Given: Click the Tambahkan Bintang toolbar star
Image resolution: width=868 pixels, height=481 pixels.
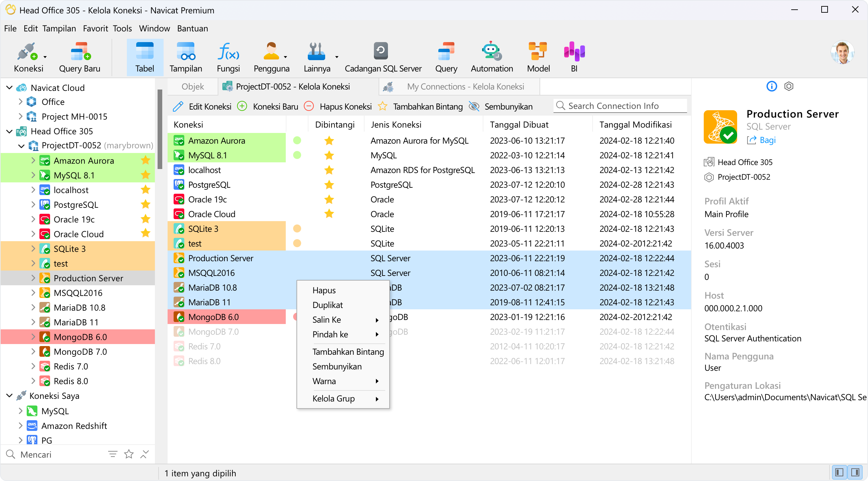Looking at the screenshot, I should tap(383, 106).
